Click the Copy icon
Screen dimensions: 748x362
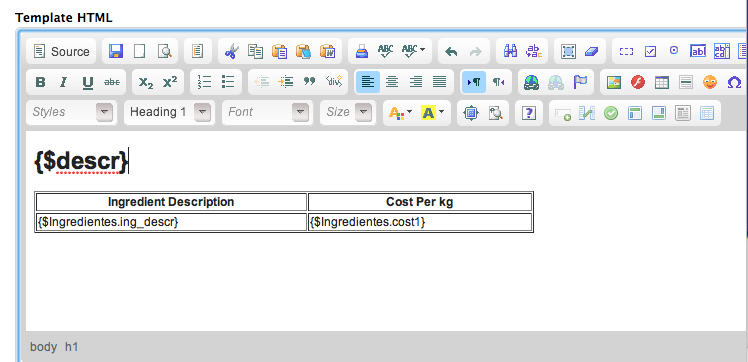point(255,51)
